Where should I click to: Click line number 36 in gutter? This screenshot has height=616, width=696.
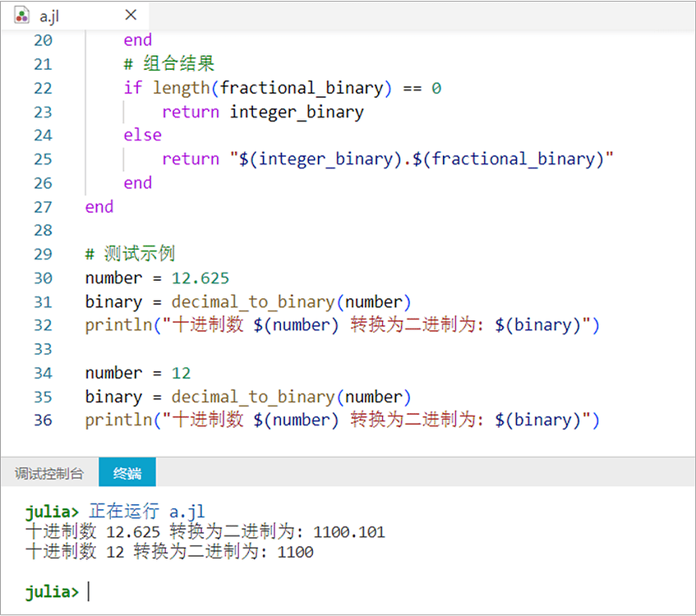pyautogui.click(x=43, y=421)
